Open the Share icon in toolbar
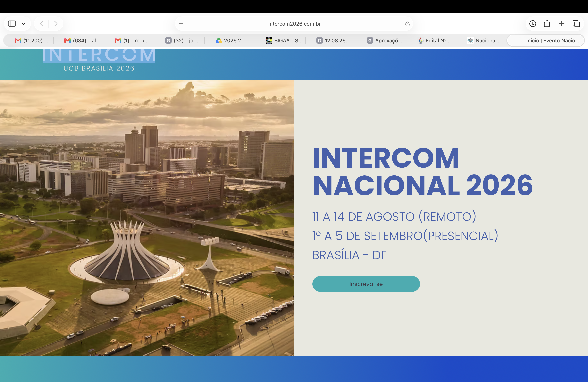Image resolution: width=588 pixels, height=382 pixels. coord(547,23)
